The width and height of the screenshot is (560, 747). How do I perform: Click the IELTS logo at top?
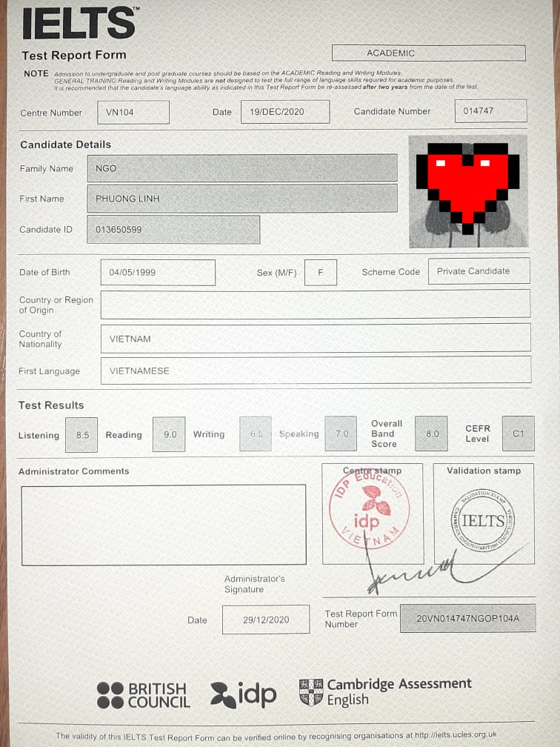79,23
